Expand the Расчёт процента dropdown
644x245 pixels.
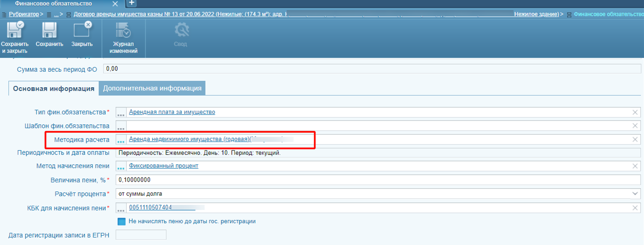pyautogui.click(x=635, y=194)
